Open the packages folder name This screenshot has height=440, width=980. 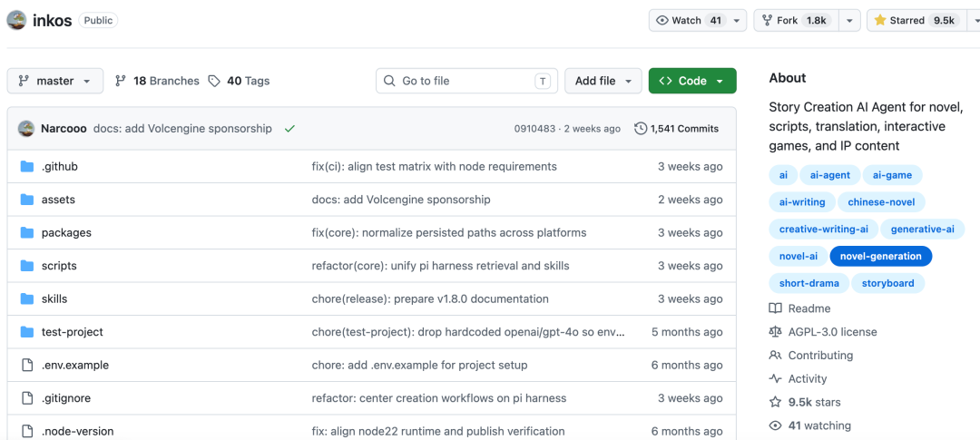(x=66, y=233)
